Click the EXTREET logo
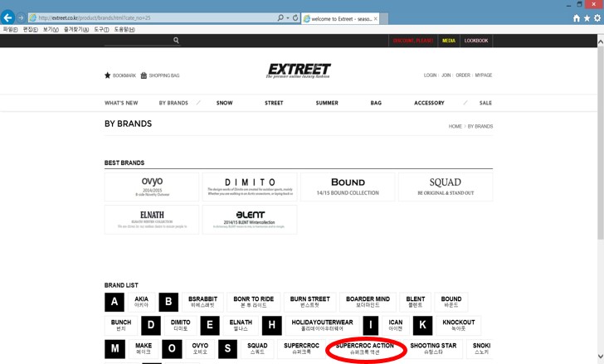This screenshot has height=364, width=604. (x=299, y=70)
